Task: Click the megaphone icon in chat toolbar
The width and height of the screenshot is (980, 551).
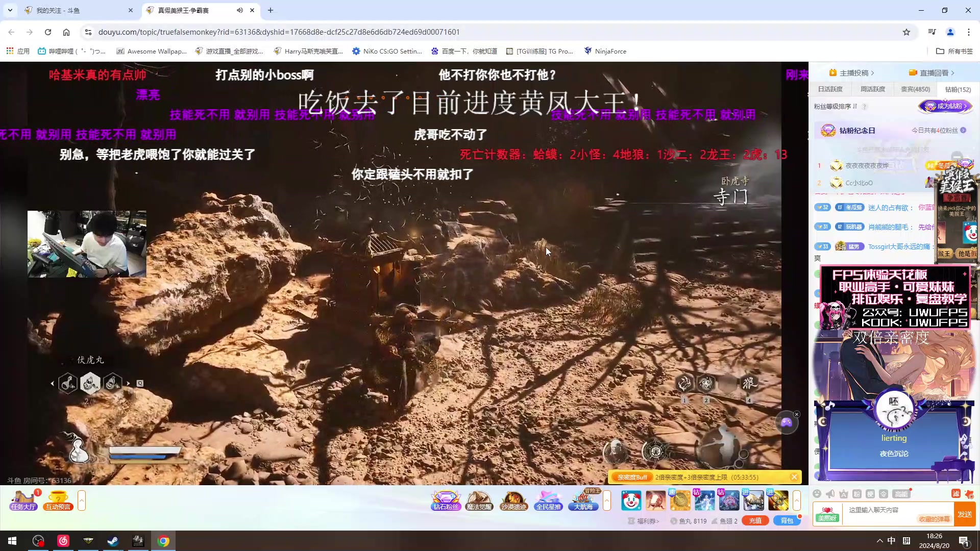Action: [x=830, y=493]
